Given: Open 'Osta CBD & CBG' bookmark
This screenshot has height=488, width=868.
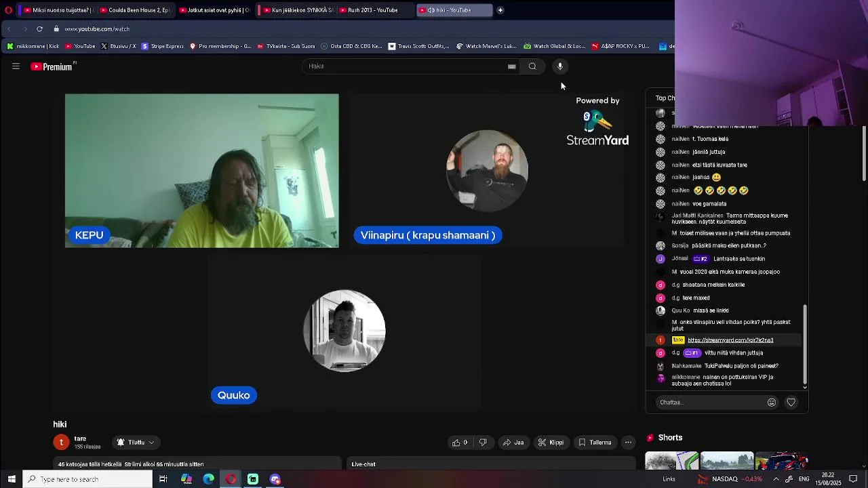Looking at the screenshot, I should pyautogui.click(x=352, y=47).
